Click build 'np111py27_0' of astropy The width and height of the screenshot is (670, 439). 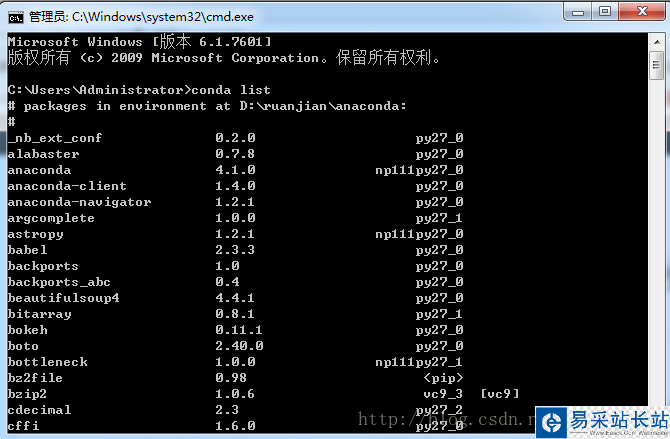pos(419,234)
